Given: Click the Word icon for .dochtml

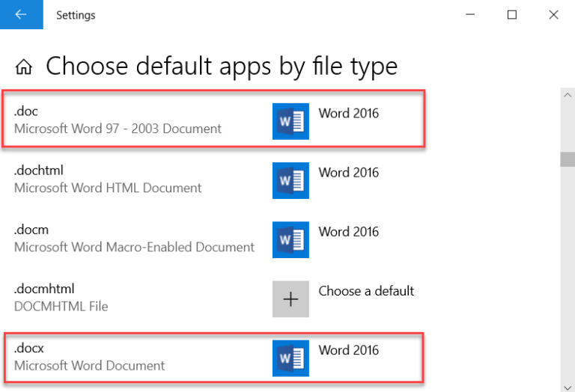Looking at the screenshot, I should (x=290, y=180).
